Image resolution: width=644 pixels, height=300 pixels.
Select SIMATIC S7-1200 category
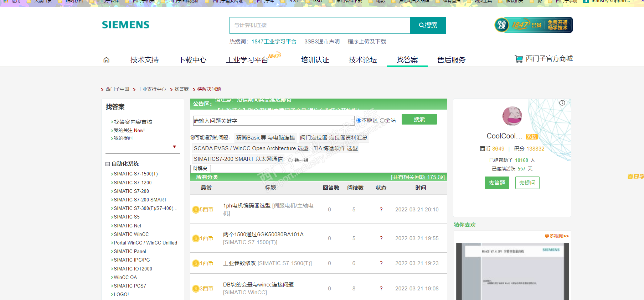[133, 183]
